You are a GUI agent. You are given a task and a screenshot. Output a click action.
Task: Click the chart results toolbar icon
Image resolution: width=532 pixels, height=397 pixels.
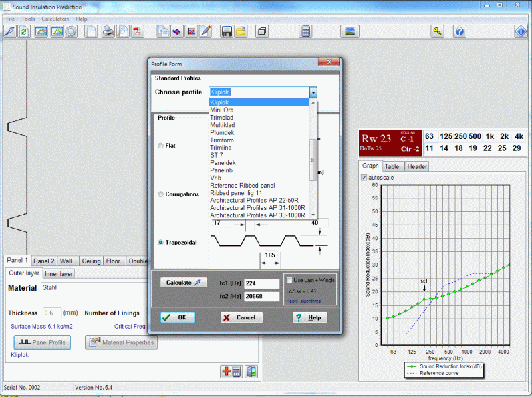192,31
